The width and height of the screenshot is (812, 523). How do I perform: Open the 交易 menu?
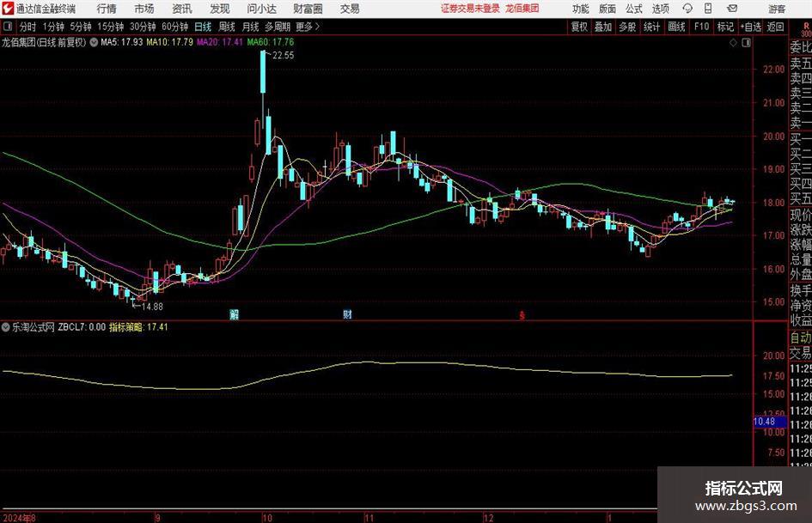point(350,9)
